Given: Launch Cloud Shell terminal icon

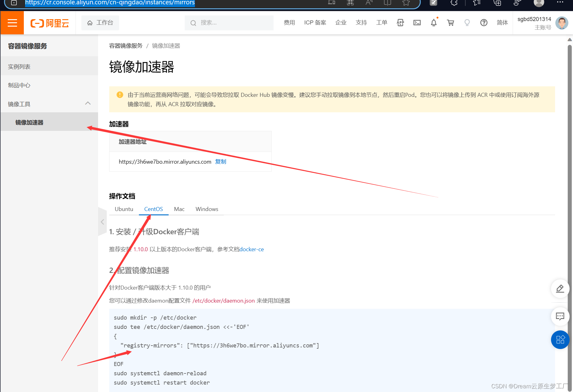Looking at the screenshot, I should coord(417,23).
